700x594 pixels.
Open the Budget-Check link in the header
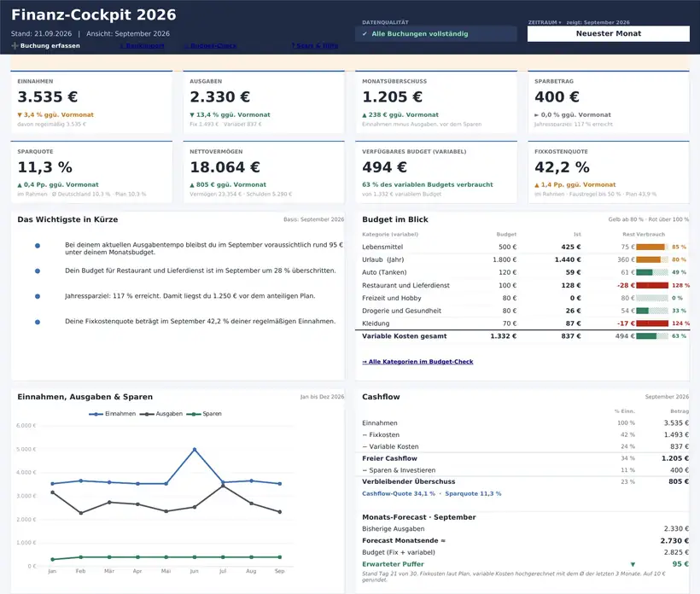[x=210, y=45]
